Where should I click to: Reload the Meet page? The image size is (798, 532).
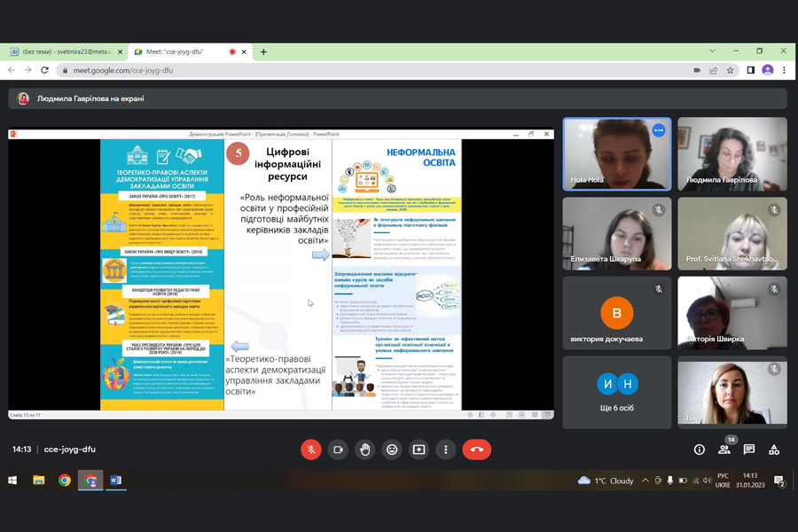45,70
